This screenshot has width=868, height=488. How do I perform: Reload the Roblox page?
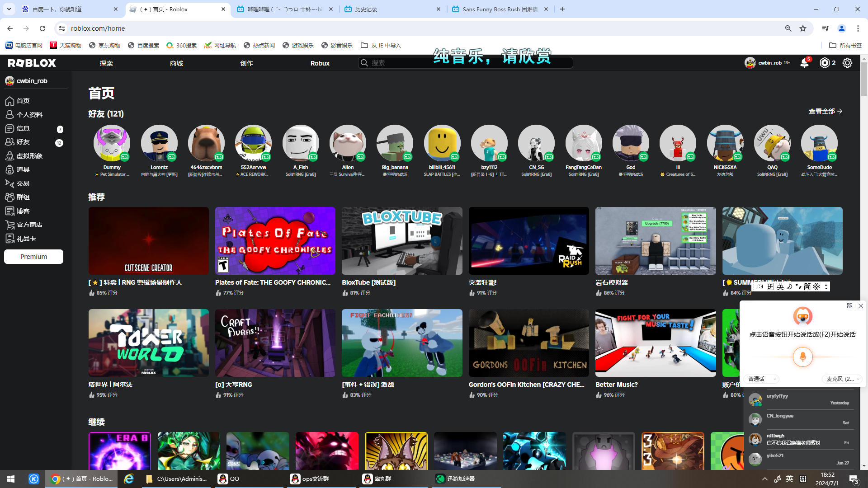(x=42, y=28)
